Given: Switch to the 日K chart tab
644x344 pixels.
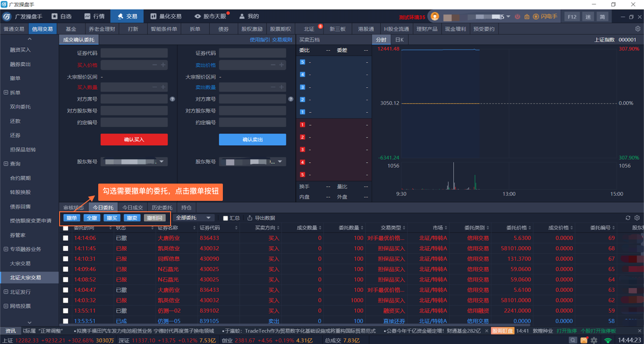Looking at the screenshot, I should (x=399, y=40).
